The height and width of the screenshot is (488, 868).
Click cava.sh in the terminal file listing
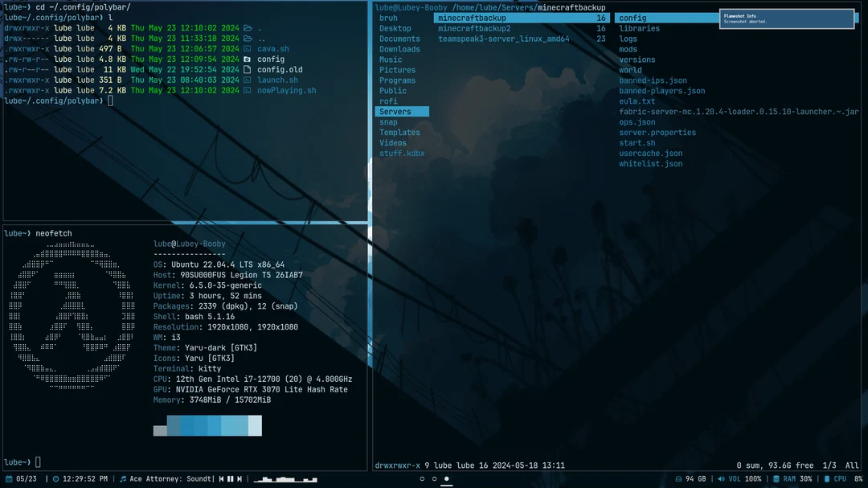(x=272, y=48)
